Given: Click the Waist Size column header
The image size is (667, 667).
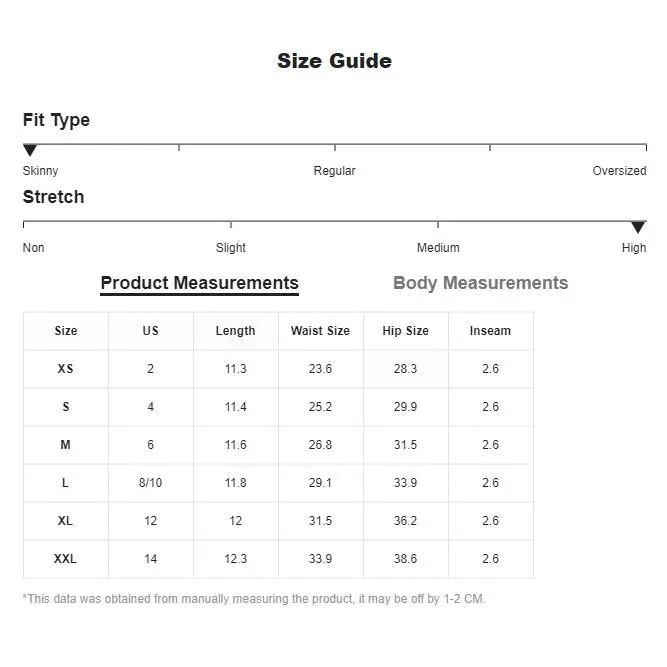Looking at the screenshot, I should coord(320,331).
